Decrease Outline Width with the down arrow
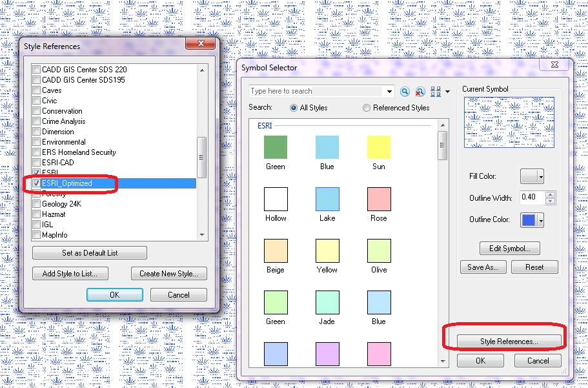This screenshot has width=588, height=388. click(x=550, y=201)
